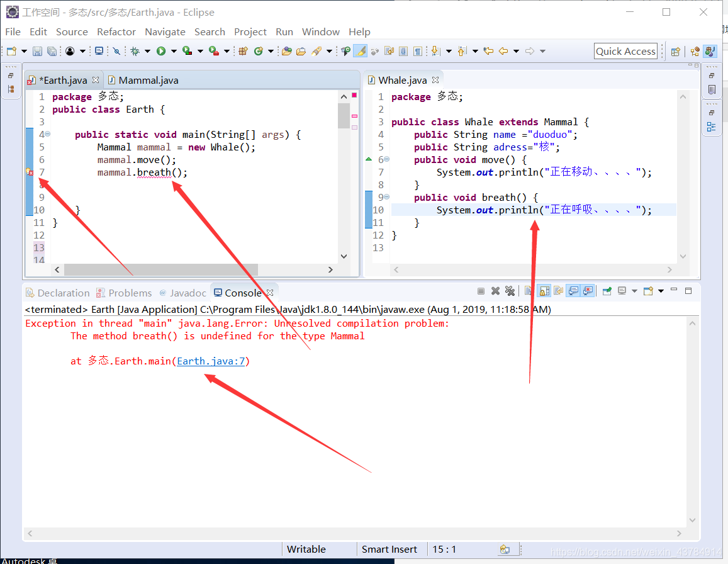Toggle Show Whitespace Characters pilcrow icon
This screenshot has height=564, width=728.
[x=418, y=51]
